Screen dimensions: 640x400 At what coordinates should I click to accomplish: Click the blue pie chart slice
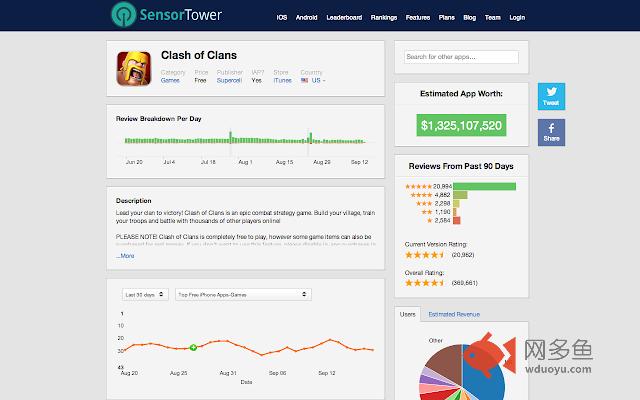tap(484, 373)
